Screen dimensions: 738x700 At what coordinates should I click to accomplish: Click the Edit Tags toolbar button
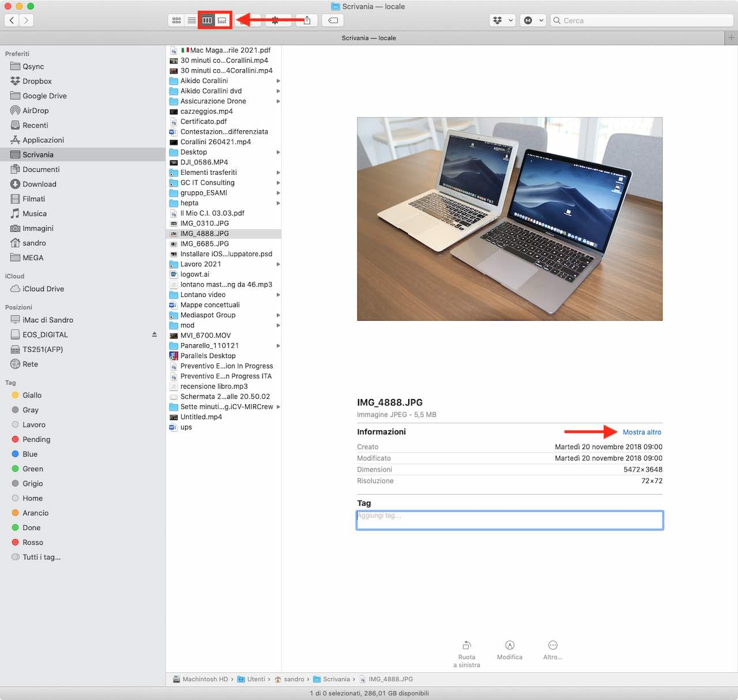pyautogui.click(x=333, y=20)
